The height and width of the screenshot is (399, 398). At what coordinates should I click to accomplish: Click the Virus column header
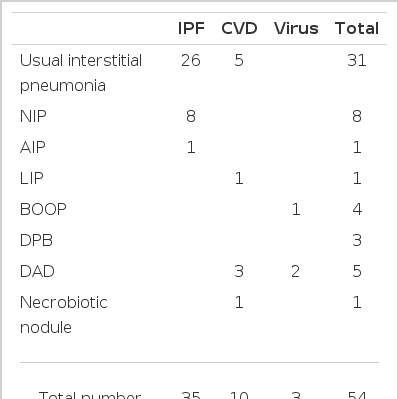click(296, 28)
